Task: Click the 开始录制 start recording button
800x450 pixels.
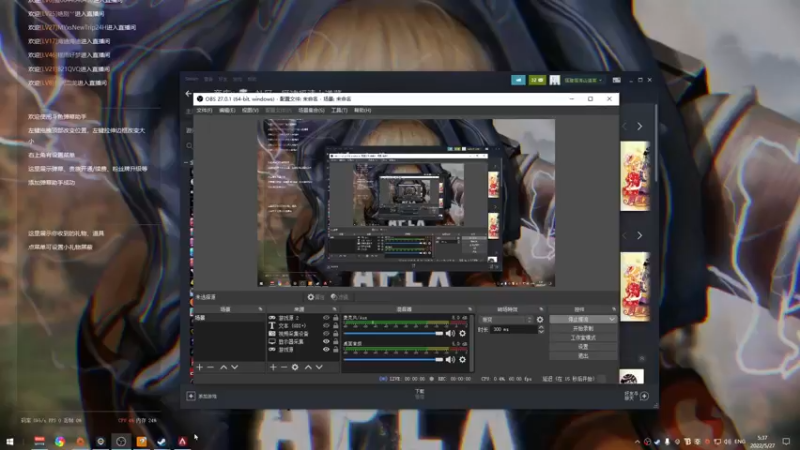Action: pyautogui.click(x=583, y=329)
